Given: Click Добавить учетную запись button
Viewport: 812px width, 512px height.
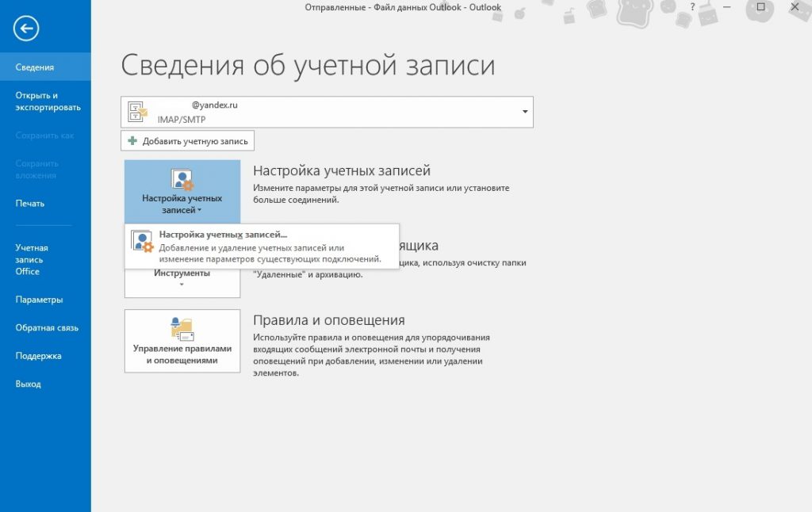Looking at the screenshot, I should [187, 141].
